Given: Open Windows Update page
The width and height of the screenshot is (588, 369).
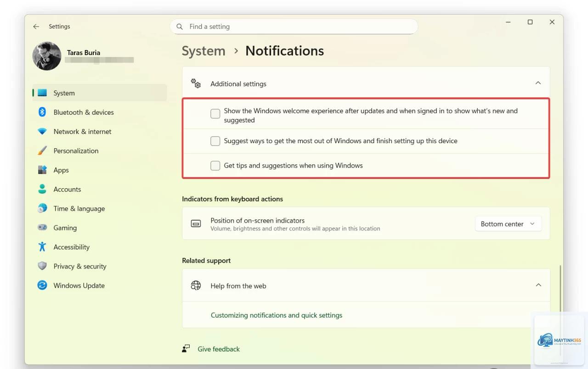Looking at the screenshot, I should click(100, 285).
